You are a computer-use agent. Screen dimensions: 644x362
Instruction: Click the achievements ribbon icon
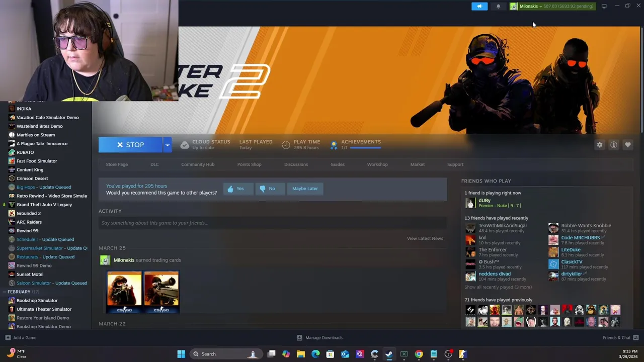pos(333,145)
